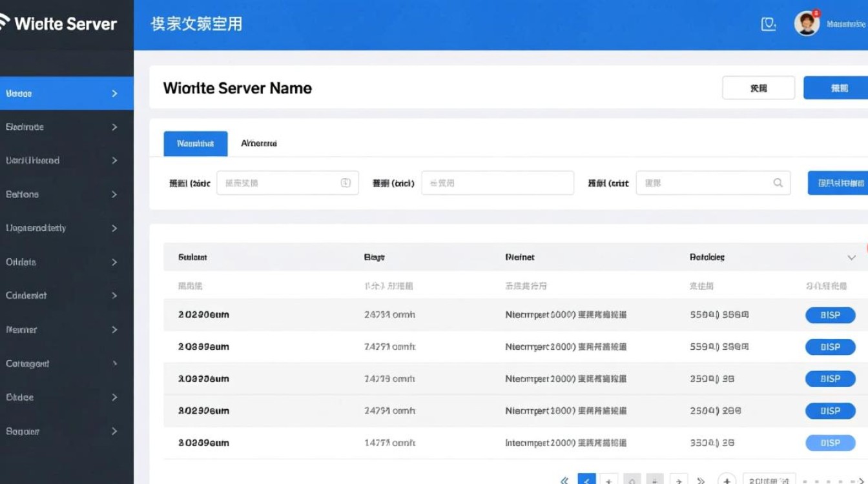Select the highlighted first sidebar menu item
This screenshot has height=484, width=868.
point(65,94)
